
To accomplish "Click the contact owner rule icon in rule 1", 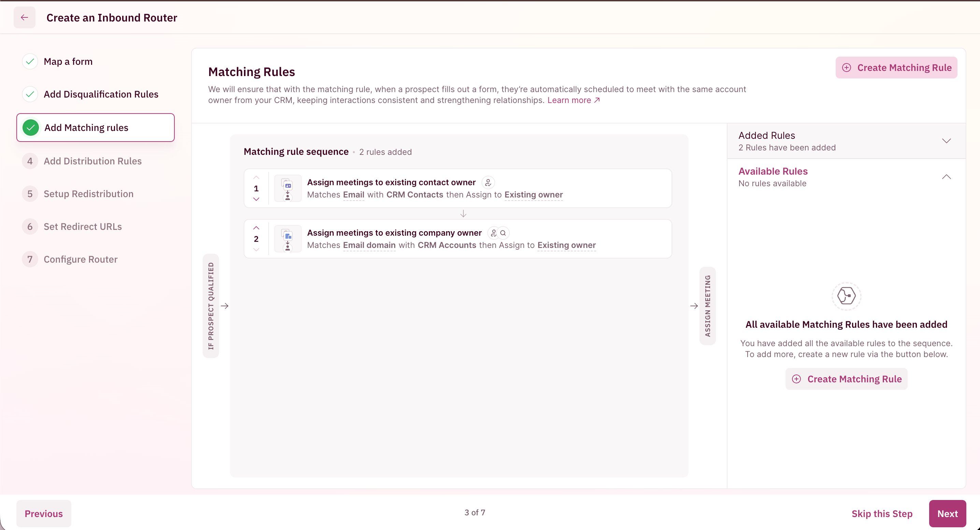I will [288, 189].
